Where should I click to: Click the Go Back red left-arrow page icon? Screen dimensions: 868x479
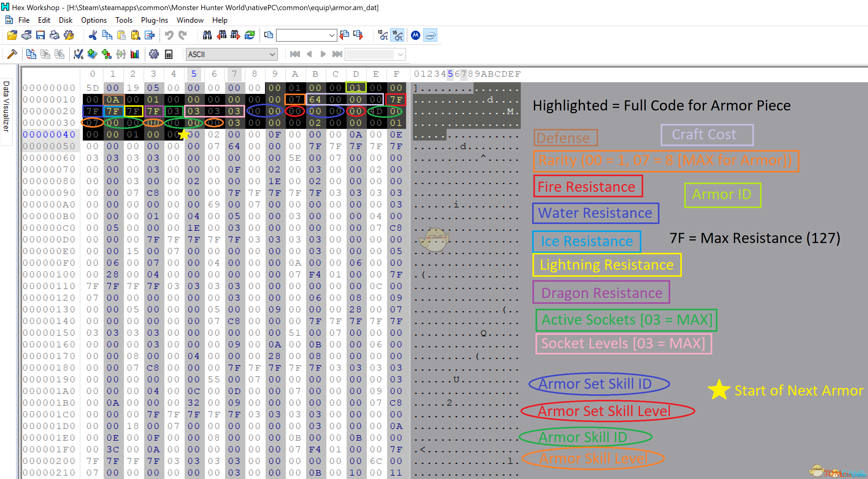(x=344, y=35)
